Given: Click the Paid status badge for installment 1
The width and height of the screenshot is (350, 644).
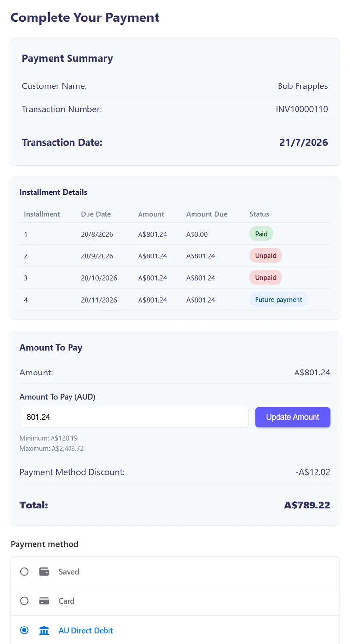Looking at the screenshot, I should (262, 234).
